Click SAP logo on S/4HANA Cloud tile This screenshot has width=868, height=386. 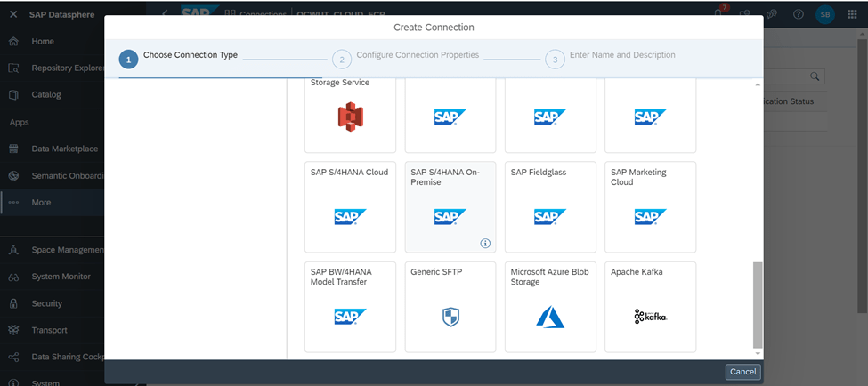click(x=351, y=217)
